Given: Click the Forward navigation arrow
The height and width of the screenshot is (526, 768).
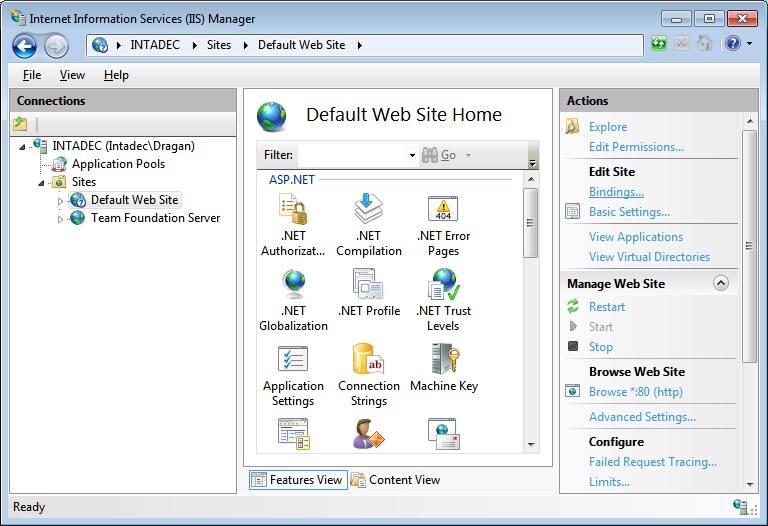Looking at the screenshot, I should point(56,47).
